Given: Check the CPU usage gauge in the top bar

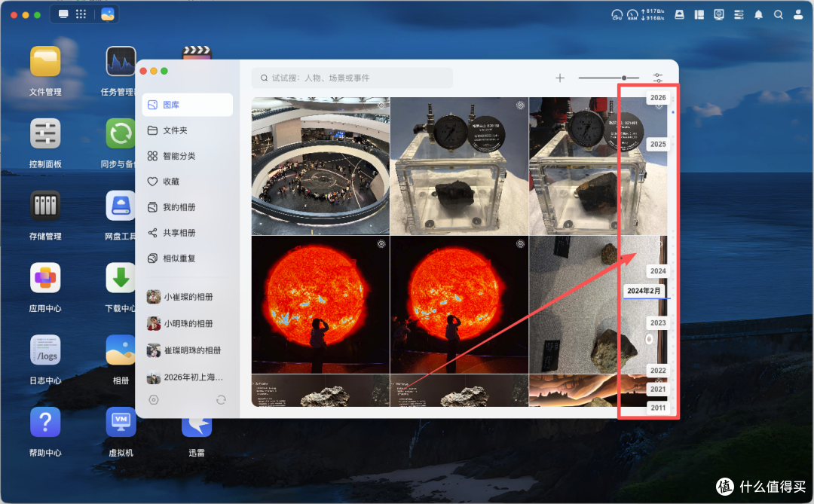Looking at the screenshot, I should (x=617, y=15).
